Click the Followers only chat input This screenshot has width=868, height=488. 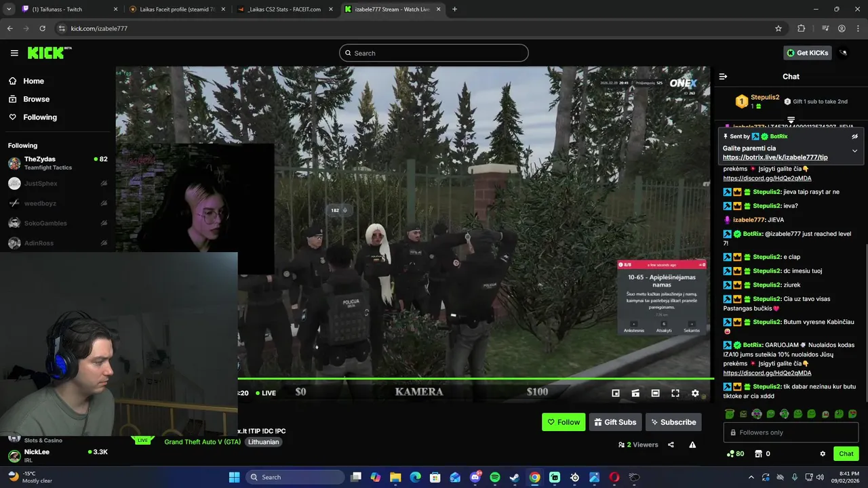(791, 432)
